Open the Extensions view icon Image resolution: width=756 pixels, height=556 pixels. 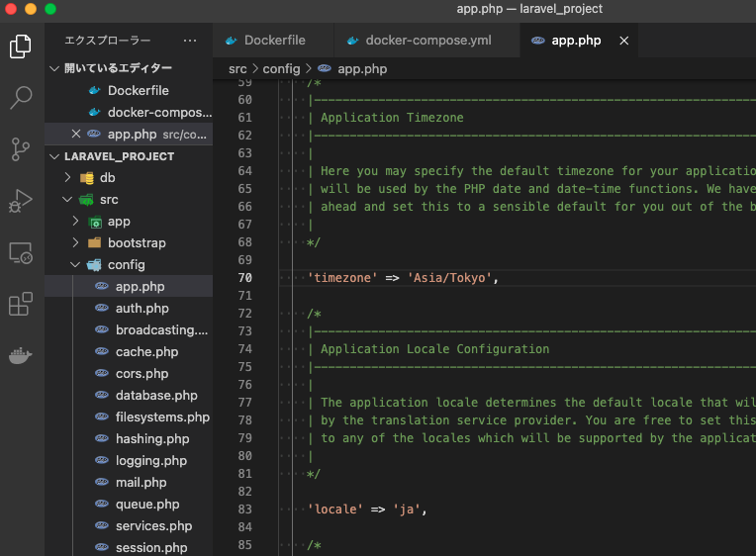point(21,304)
